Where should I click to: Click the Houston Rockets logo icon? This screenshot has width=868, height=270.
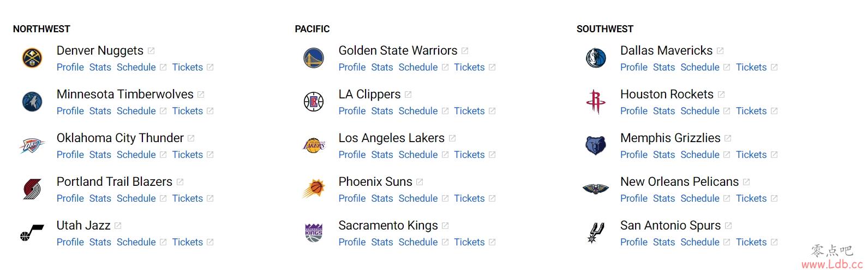596,102
